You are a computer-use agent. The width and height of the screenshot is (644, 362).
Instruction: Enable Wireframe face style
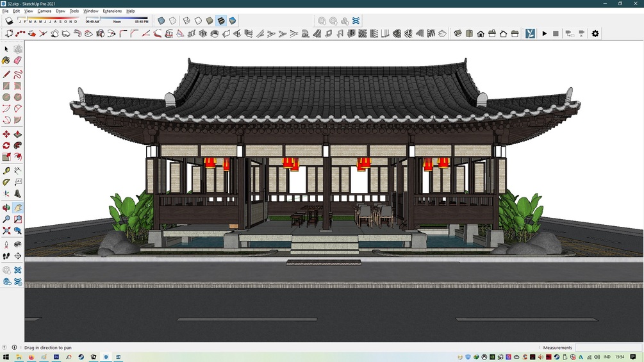click(x=186, y=21)
